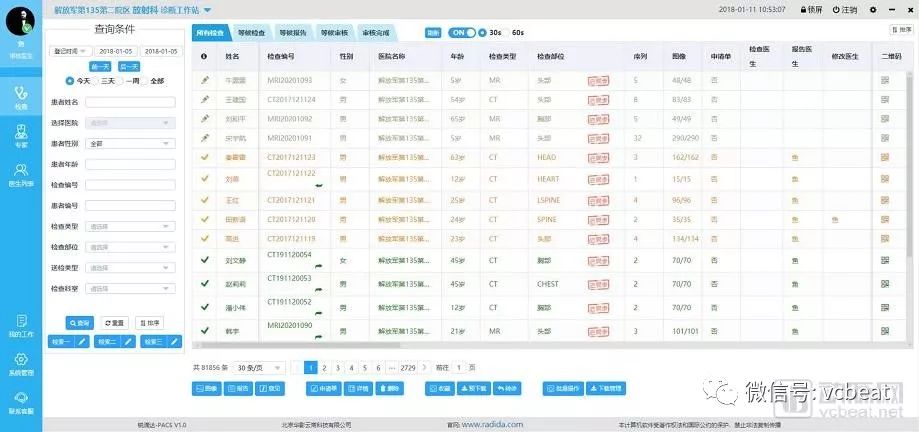919x432 pixels.
Task: Open 系统管理 gear icon in sidebar
Action: pos(21,359)
